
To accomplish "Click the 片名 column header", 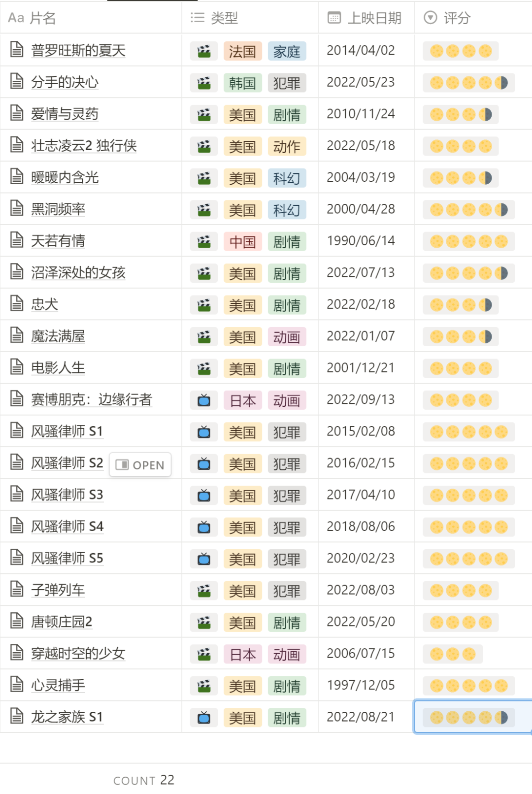I will click(x=91, y=18).
